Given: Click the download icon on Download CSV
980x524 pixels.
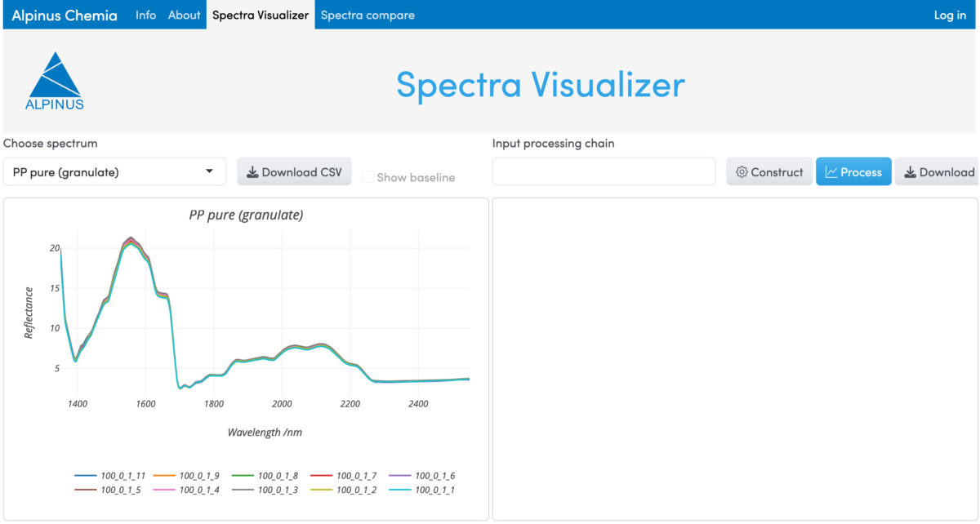Looking at the screenshot, I should [252, 172].
